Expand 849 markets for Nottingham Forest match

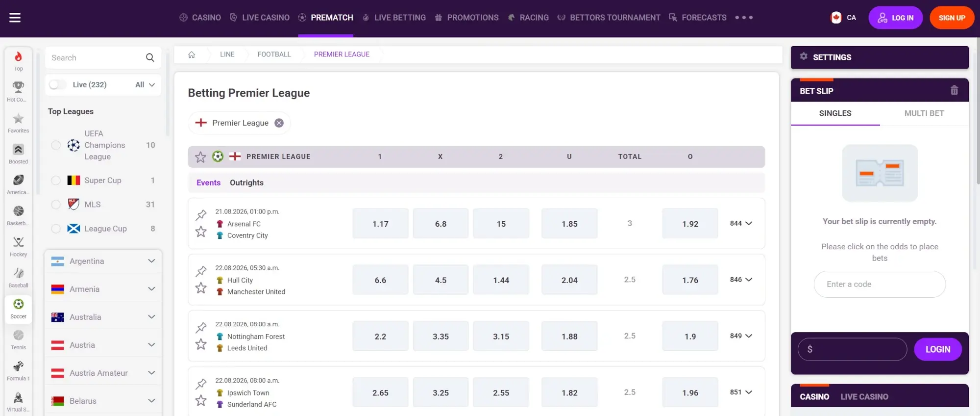[x=741, y=336]
